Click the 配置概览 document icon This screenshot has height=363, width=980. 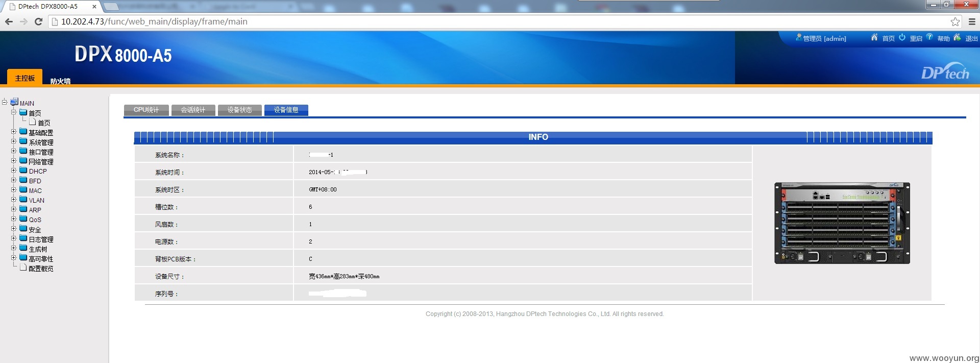pos(23,267)
